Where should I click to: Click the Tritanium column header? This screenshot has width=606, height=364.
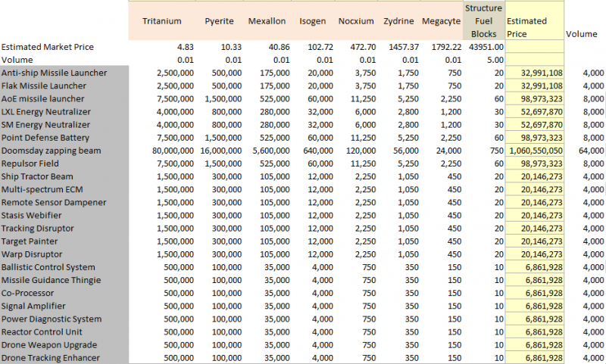click(x=161, y=21)
